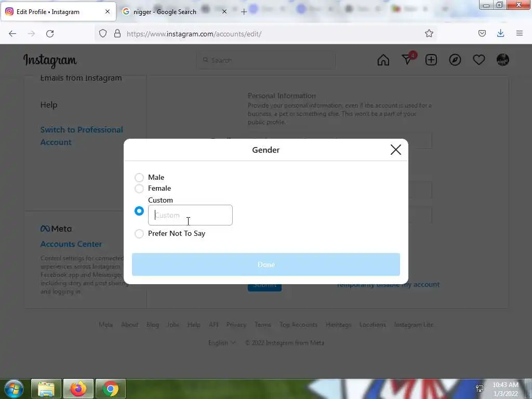Open footer Blog link
Image resolution: width=532 pixels, height=399 pixels.
153,325
